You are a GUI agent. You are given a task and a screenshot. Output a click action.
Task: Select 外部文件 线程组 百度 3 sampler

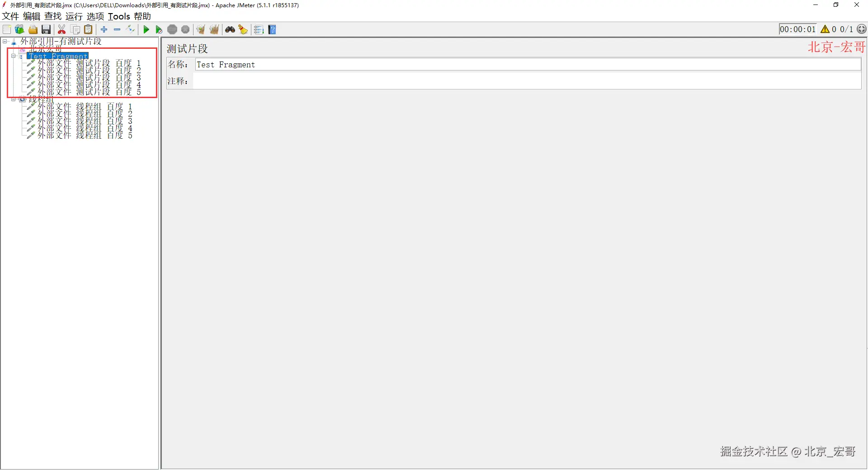[85, 121]
